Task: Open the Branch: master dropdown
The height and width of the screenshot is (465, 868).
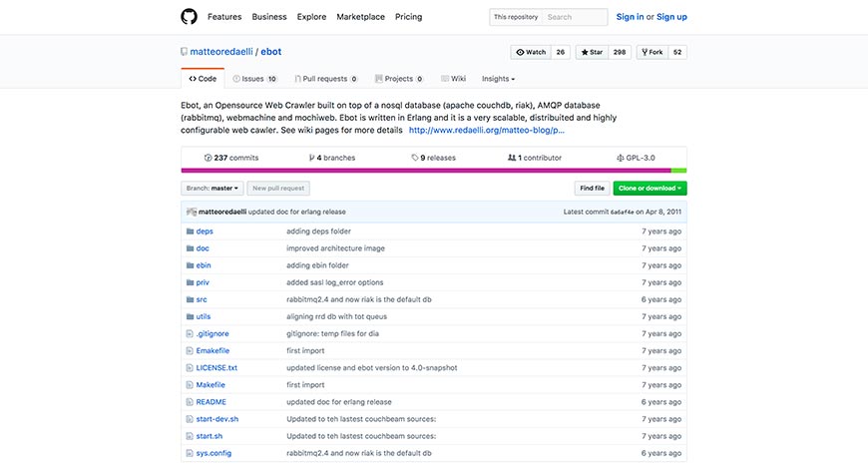Action: tap(212, 188)
